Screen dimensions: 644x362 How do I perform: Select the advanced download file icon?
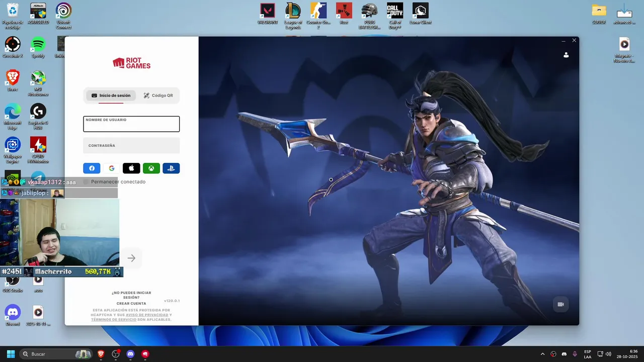click(624, 14)
